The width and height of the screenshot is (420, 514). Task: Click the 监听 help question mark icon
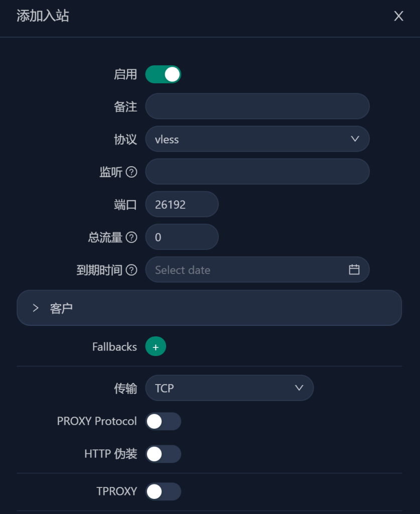[x=132, y=172]
